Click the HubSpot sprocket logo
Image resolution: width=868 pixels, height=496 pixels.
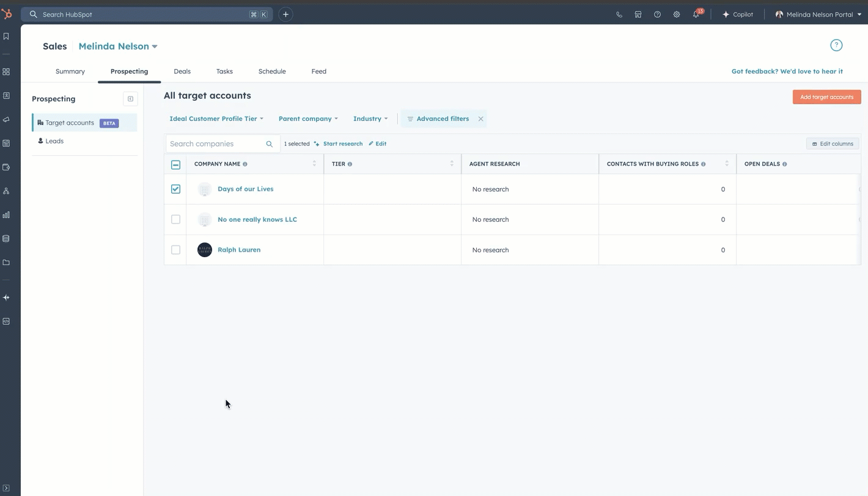(x=7, y=14)
